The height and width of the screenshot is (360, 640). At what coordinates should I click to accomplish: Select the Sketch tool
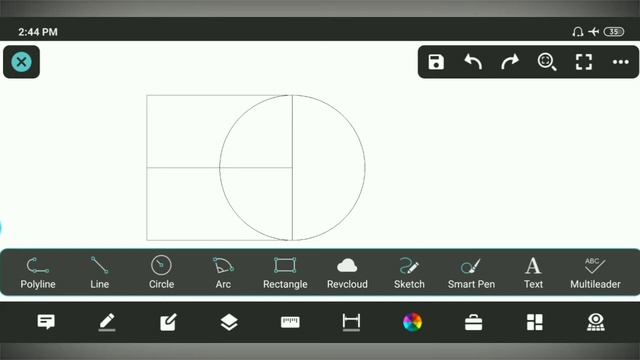point(409,273)
